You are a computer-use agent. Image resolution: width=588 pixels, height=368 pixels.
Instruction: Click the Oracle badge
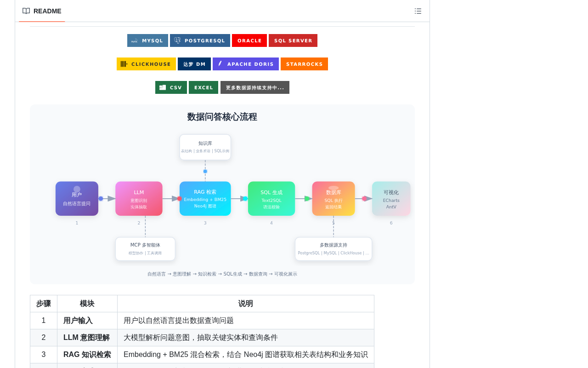[249, 40]
